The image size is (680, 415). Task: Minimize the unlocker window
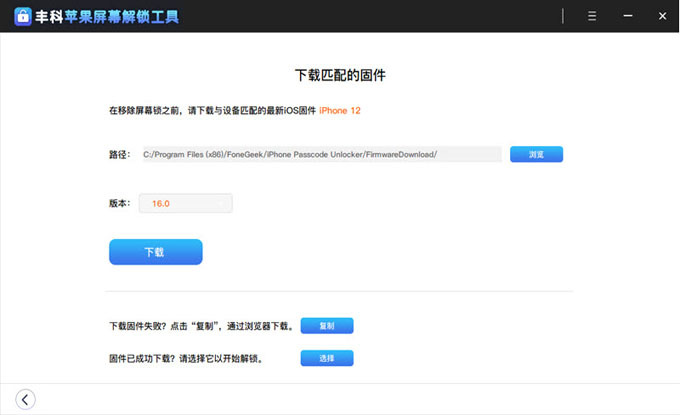(628, 16)
